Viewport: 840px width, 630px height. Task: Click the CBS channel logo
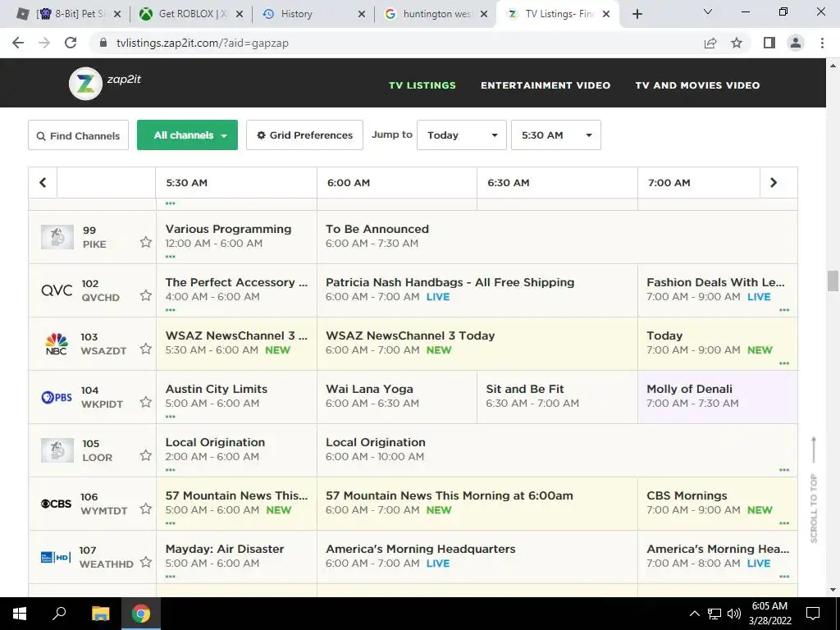coord(57,504)
